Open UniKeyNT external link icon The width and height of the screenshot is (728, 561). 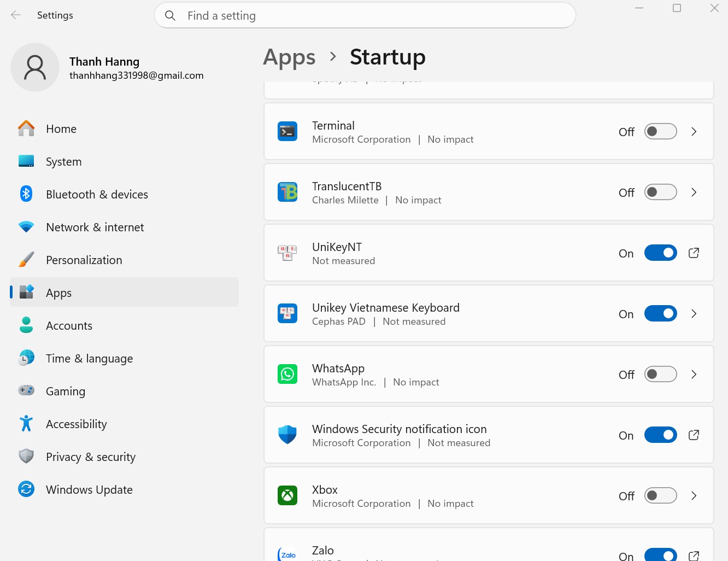(x=694, y=253)
